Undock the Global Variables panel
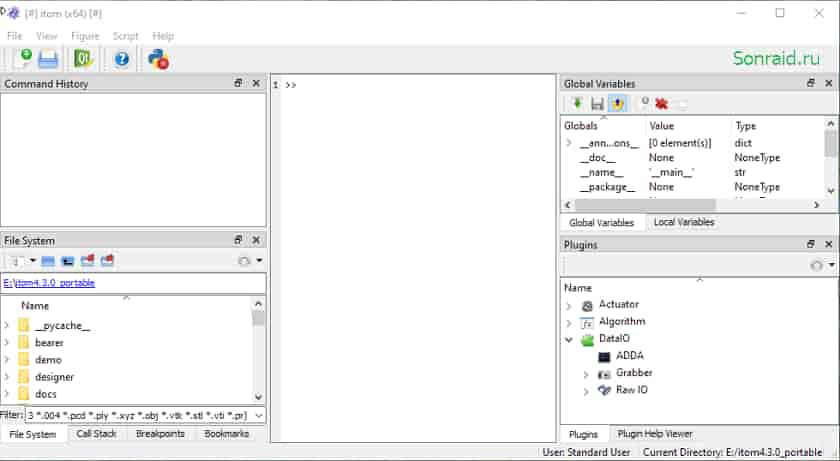This screenshot has height=461, width=840. 811,83
